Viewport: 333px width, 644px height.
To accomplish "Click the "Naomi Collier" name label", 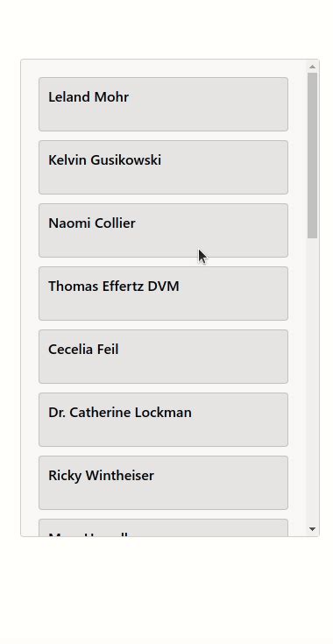I will pos(91,223).
